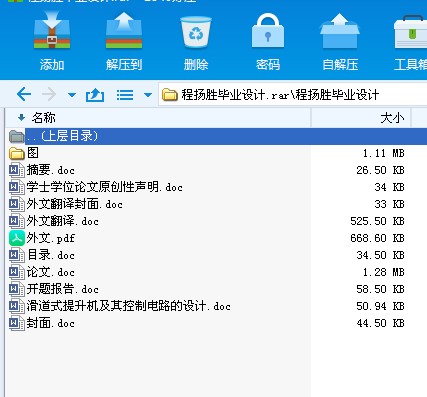
Task: Go back with the left arrow
Action: 24,94
